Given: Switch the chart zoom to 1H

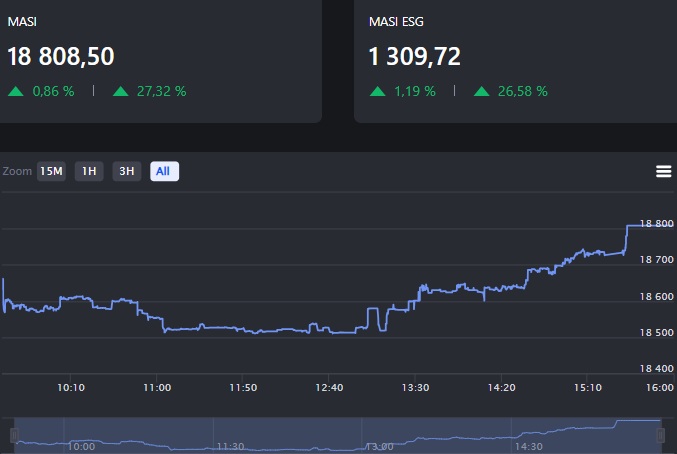Looking at the screenshot, I should tap(89, 171).
